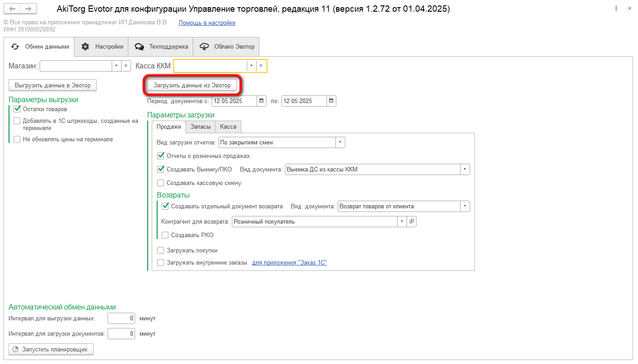Switch to the Обмен данными tab
Screen dimensions: 638x364
click(x=40, y=47)
